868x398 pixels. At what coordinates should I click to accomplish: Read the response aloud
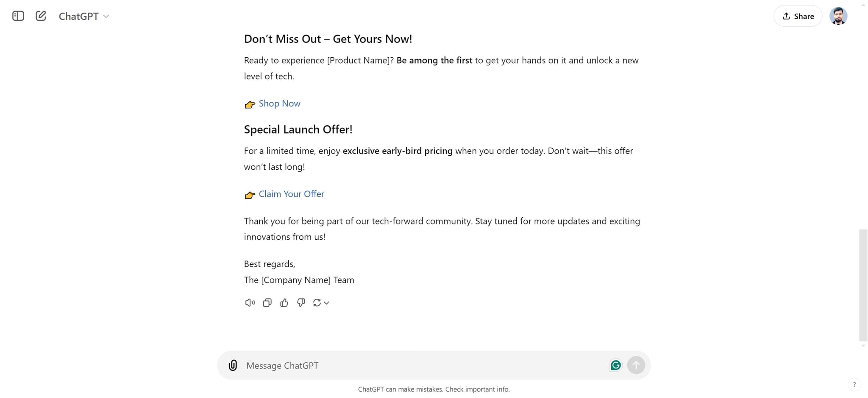[250, 303]
